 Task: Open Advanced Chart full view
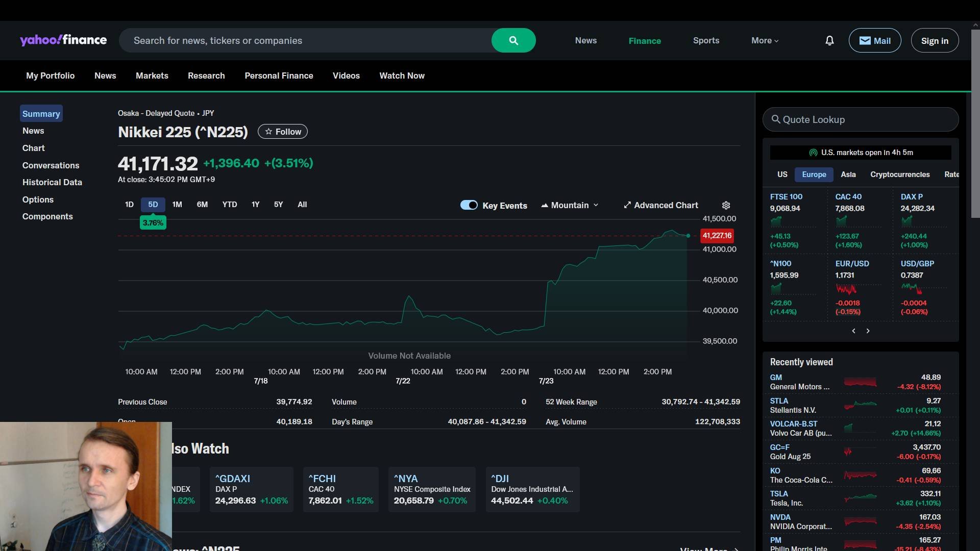coord(661,205)
